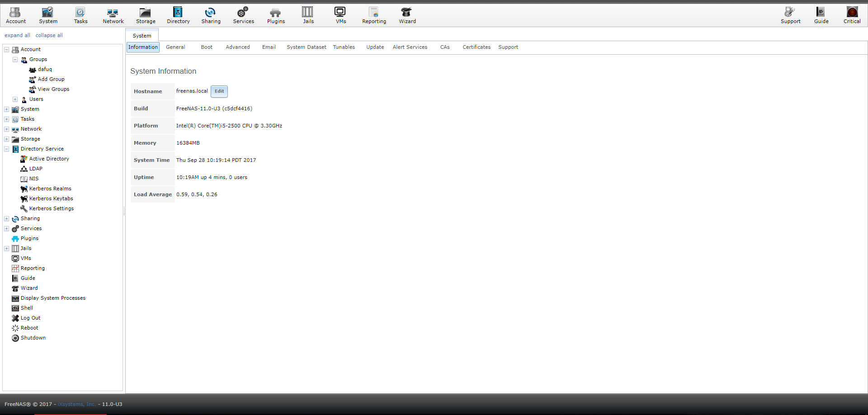Screen dimensions: 868x415
Task: Click Log Out in the sidebar tree
Action: [30, 318]
